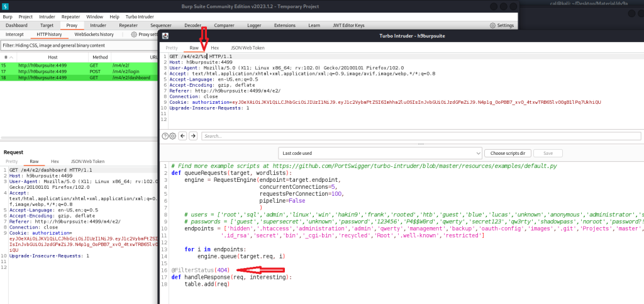Viewport: 644px width, 304px height.
Task: Open the Project menu
Action: 25,17
